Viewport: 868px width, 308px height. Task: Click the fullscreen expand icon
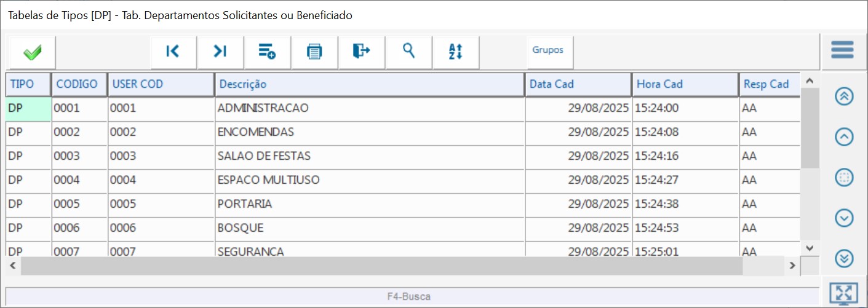tap(843, 294)
